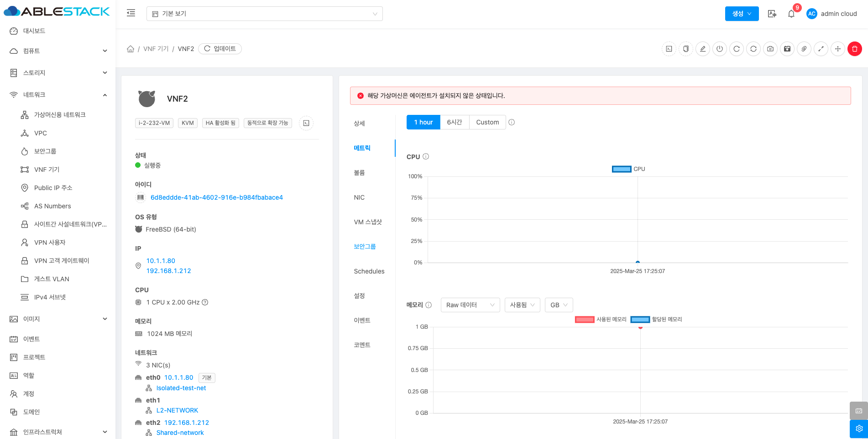Switch to the NIC tab
Screen dimensions: 868x439
359,197
